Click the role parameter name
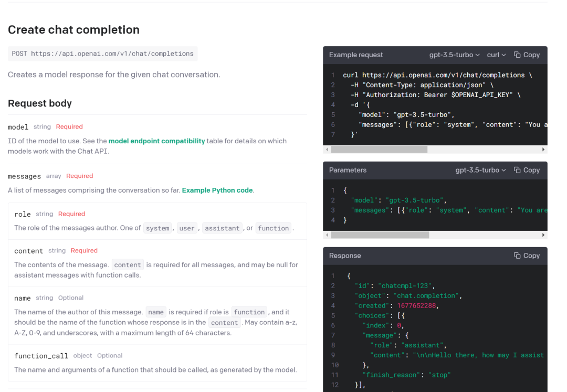Screen dimensions: 567x392 click(x=23, y=214)
